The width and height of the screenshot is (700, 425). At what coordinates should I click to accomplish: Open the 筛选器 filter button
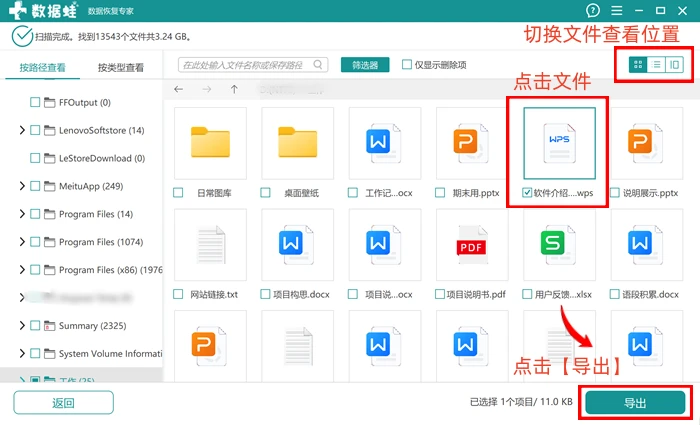(365, 65)
